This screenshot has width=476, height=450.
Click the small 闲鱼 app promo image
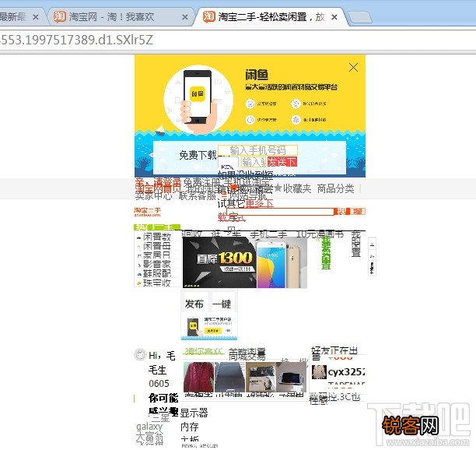click(x=209, y=327)
